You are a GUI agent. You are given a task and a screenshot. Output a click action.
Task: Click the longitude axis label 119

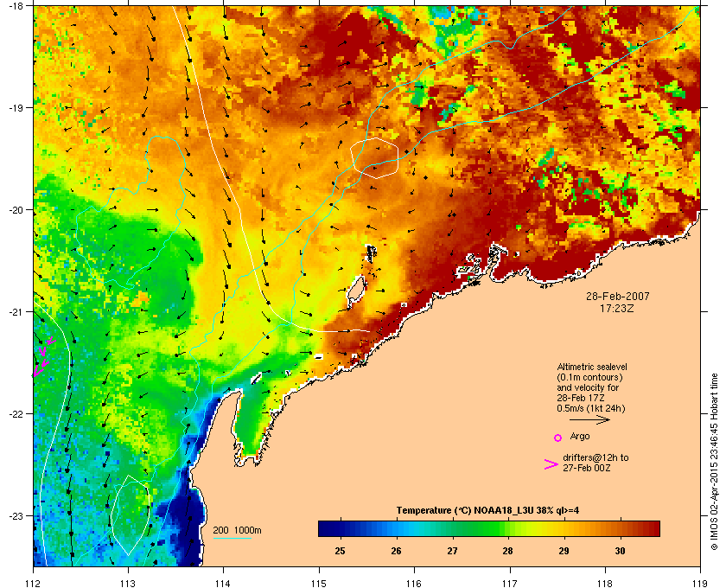(x=700, y=583)
